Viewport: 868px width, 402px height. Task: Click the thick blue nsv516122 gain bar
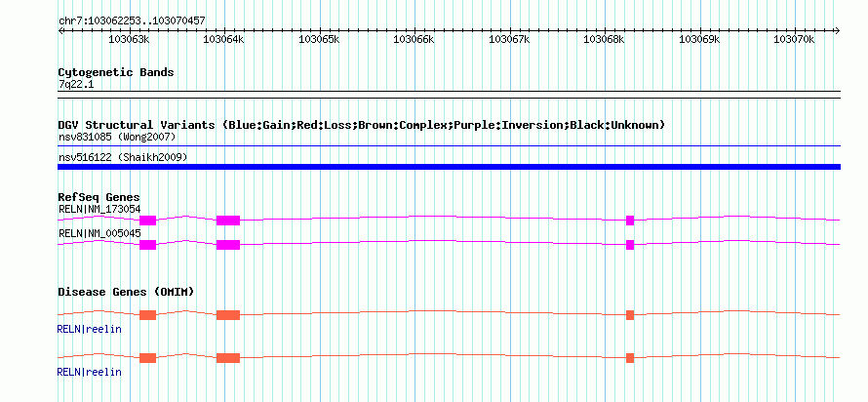pos(449,167)
